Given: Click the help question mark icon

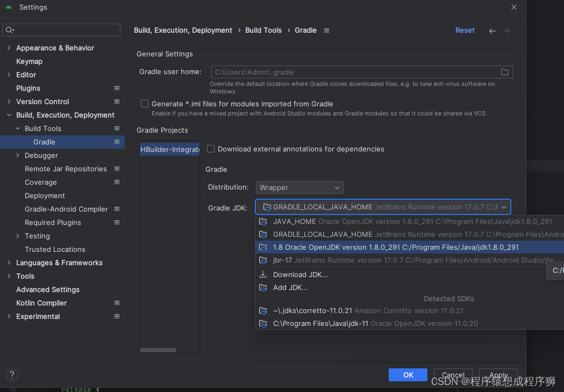Looking at the screenshot, I should click(x=12, y=375).
